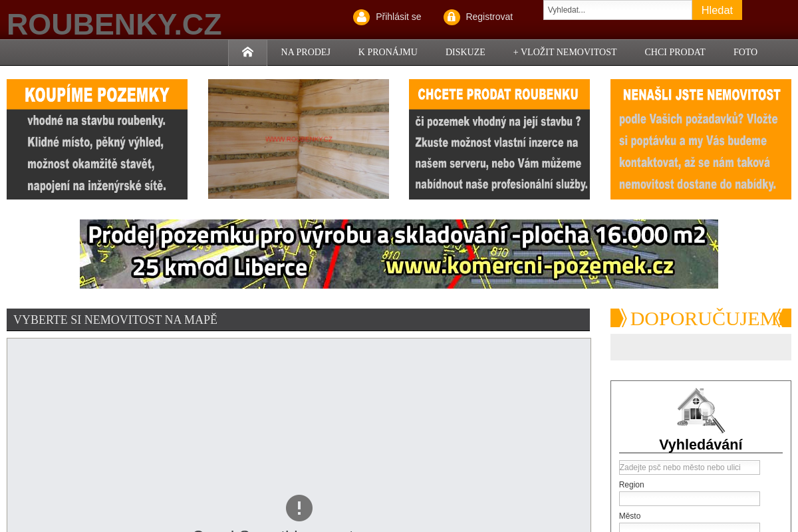Focus the Region input field

[x=689, y=498]
